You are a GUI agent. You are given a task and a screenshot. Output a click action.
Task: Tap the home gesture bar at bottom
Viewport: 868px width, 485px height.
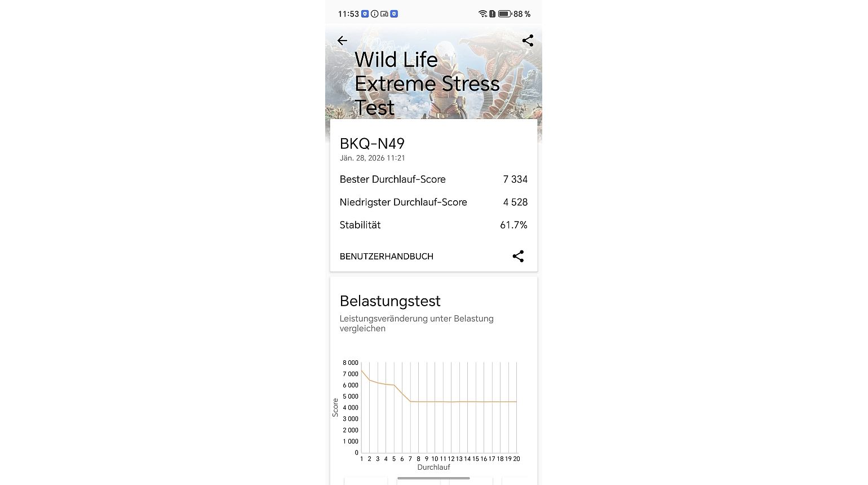433,478
